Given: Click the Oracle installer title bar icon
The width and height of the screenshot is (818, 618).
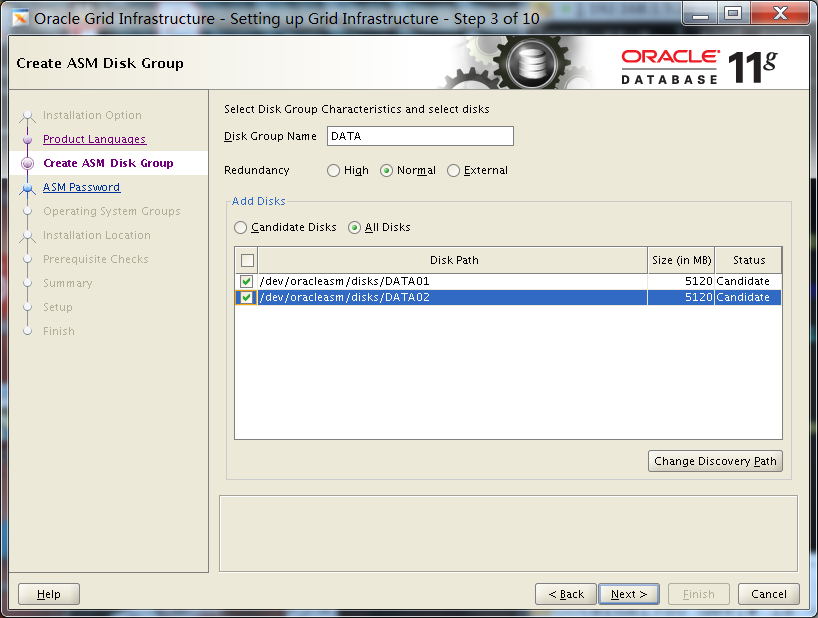Looking at the screenshot, I should 20,18.
